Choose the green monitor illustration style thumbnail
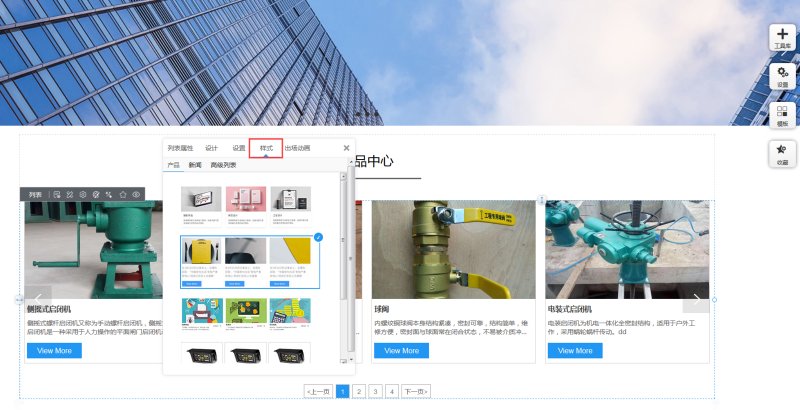Viewport: 800px width, 410px height. pos(246,311)
